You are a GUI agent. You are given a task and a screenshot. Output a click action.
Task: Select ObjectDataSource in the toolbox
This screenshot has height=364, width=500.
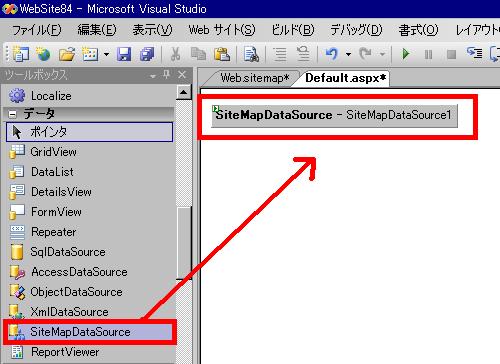tap(89, 292)
